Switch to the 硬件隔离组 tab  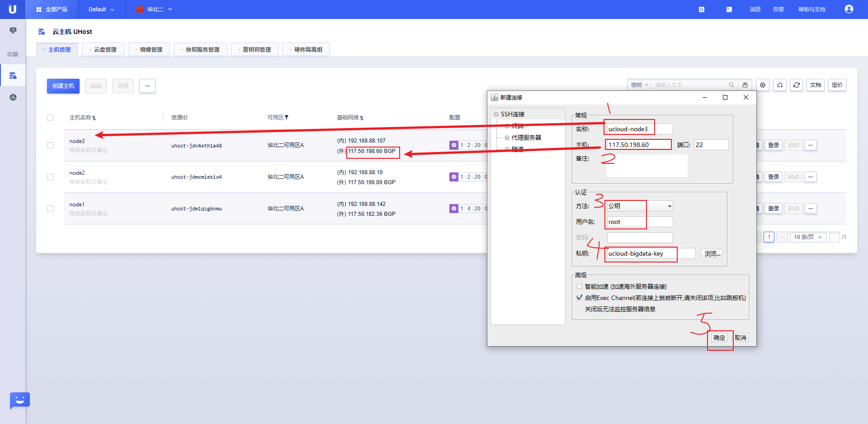click(306, 49)
